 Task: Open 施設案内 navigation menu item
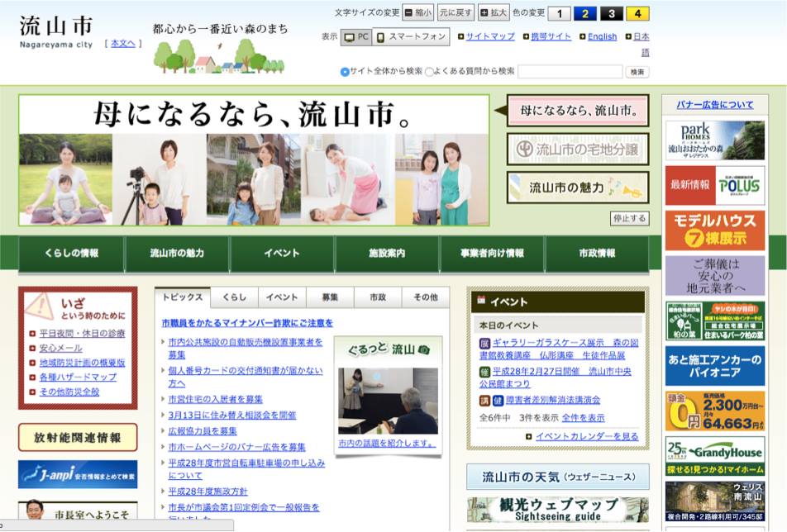[387, 254]
